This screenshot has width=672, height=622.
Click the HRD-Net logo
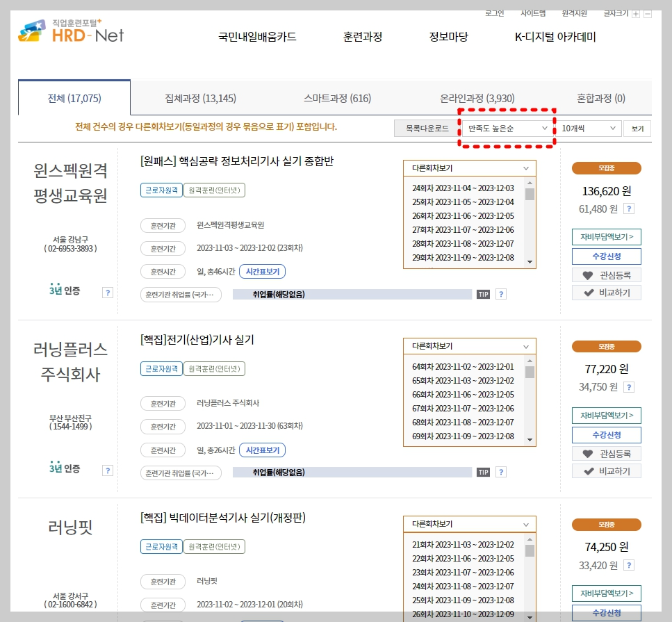point(71,31)
